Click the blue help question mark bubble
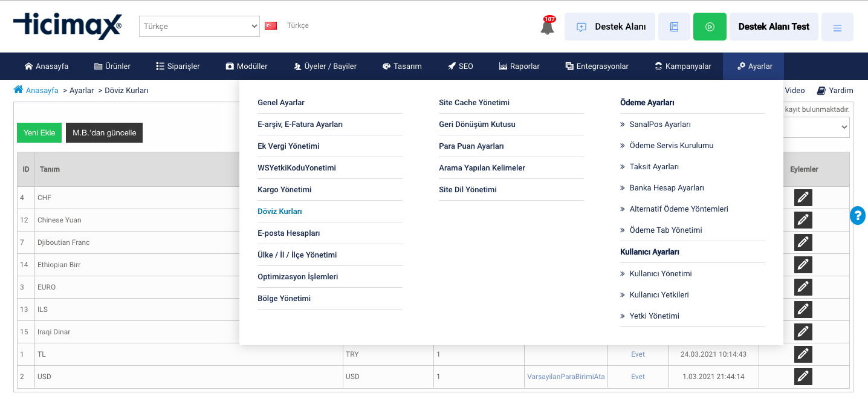Image resolution: width=868 pixels, height=399 pixels. click(858, 216)
